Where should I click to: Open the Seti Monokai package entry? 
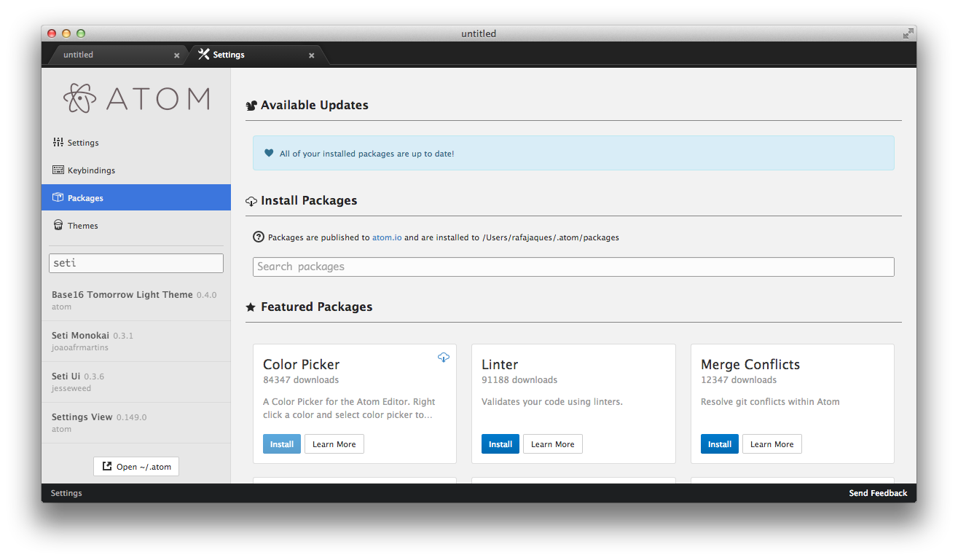(x=136, y=341)
